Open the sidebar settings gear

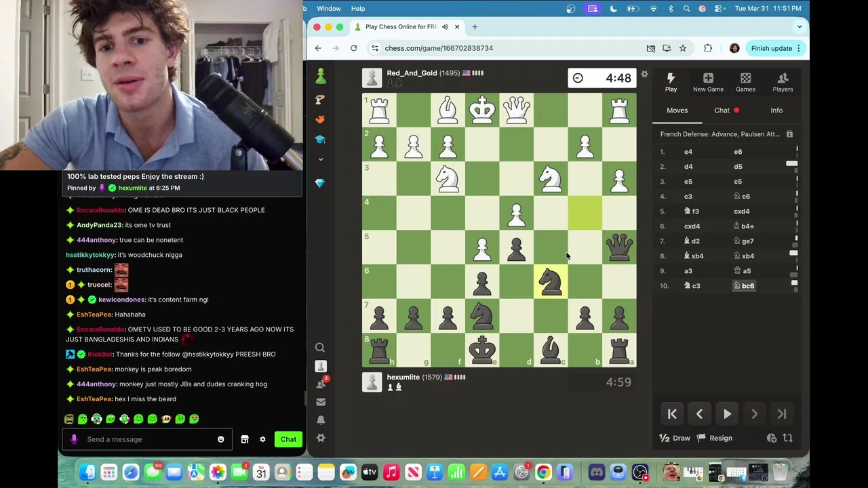(x=321, y=438)
